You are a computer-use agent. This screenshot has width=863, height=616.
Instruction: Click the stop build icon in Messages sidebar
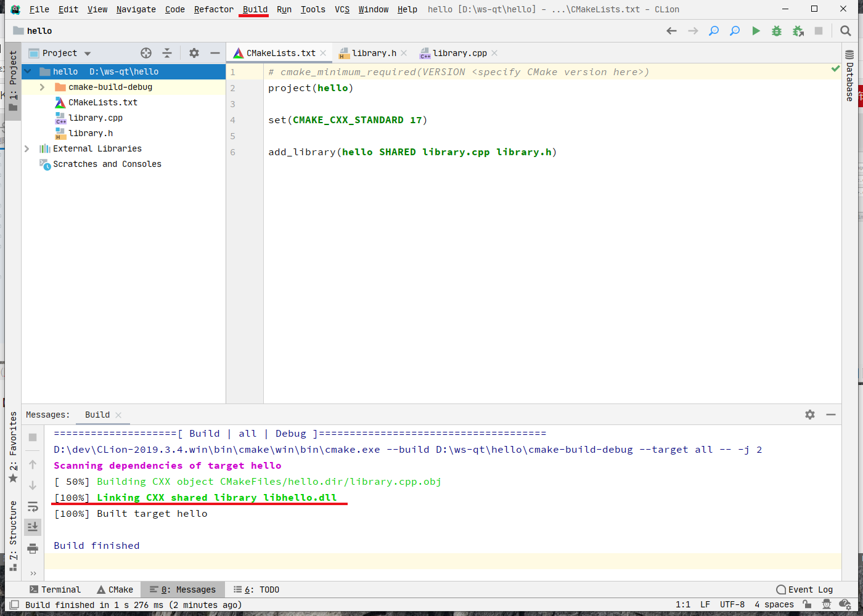pyautogui.click(x=33, y=437)
